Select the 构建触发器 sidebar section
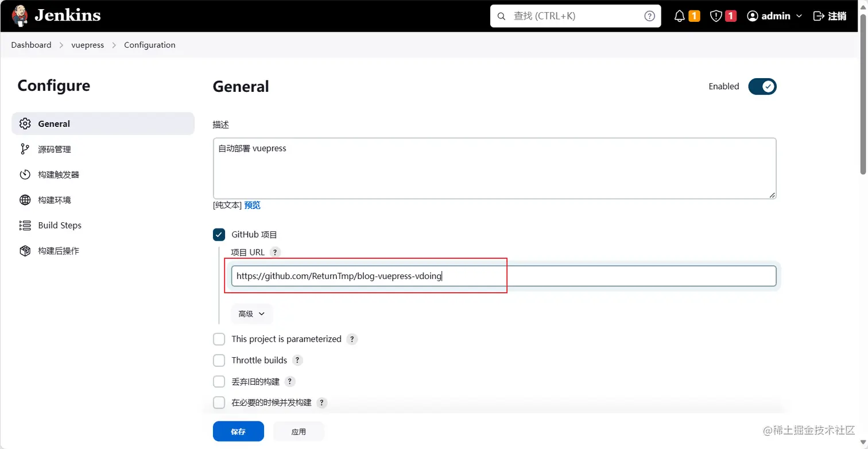 pos(103,175)
